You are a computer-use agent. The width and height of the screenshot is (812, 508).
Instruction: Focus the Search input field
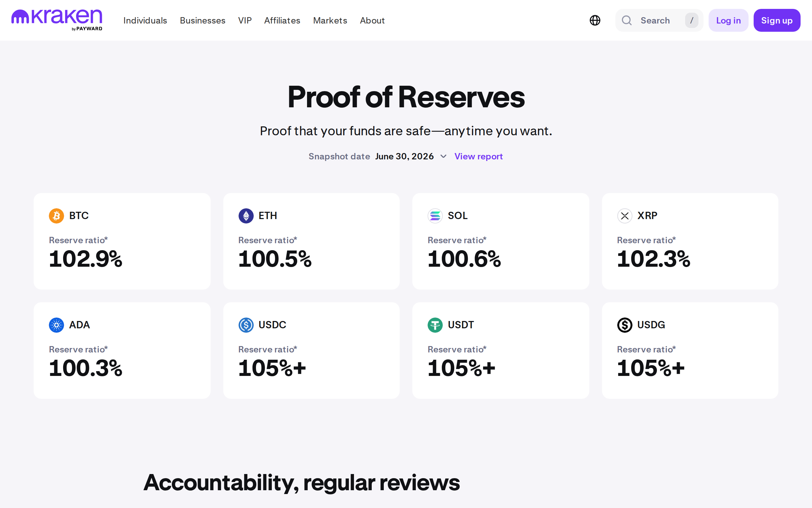[659, 21]
